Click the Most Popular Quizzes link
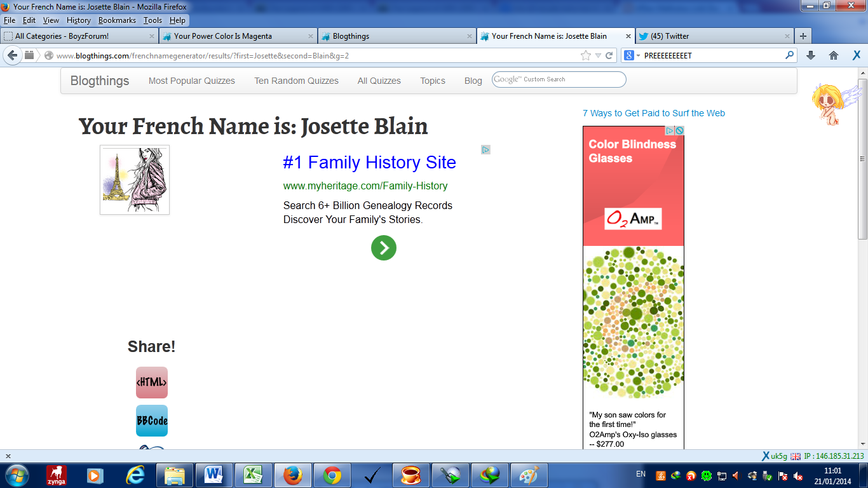The image size is (868, 488). coord(192,81)
